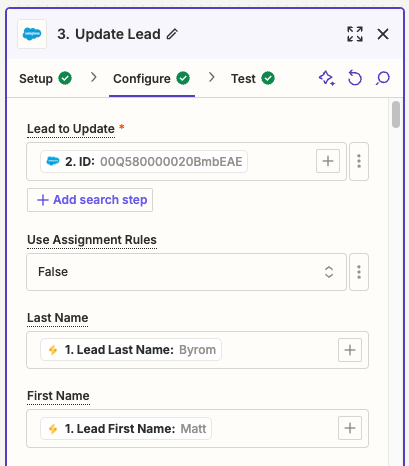
Task: Select the Configure tab
Action: (152, 79)
